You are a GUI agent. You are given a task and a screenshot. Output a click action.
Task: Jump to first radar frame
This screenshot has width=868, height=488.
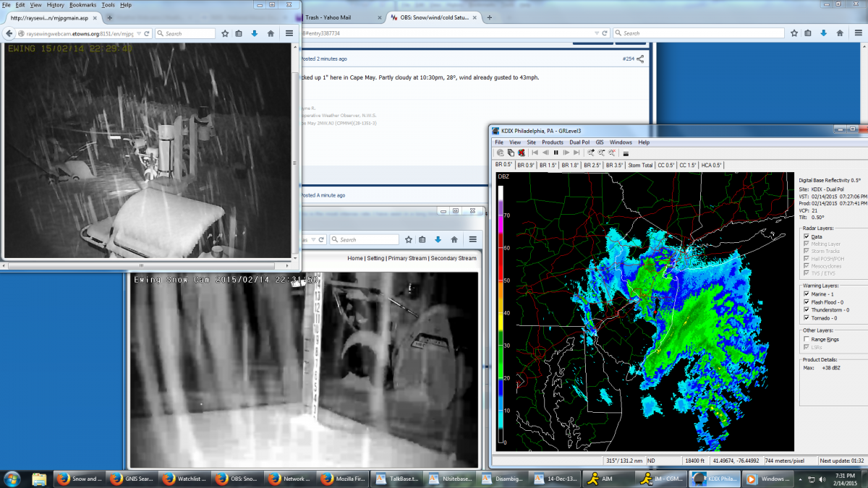coord(535,153)
